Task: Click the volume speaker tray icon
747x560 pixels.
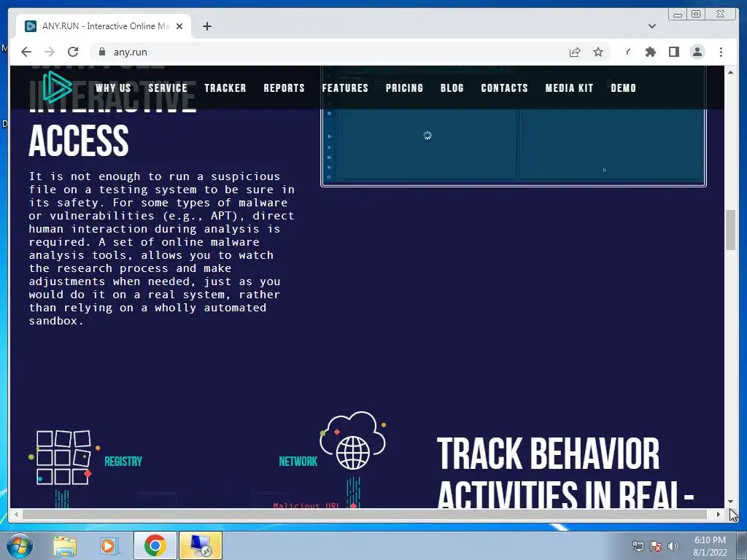Action: point(673,546)
